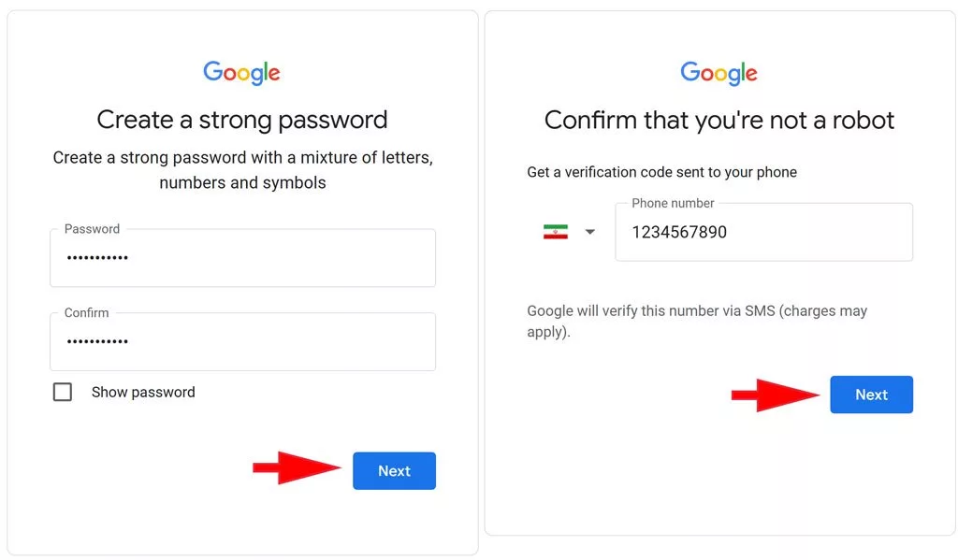Image resolution: width=958 pixels, height=560 pixels.
Task: Click into the Phone number field
Action: 763,232
